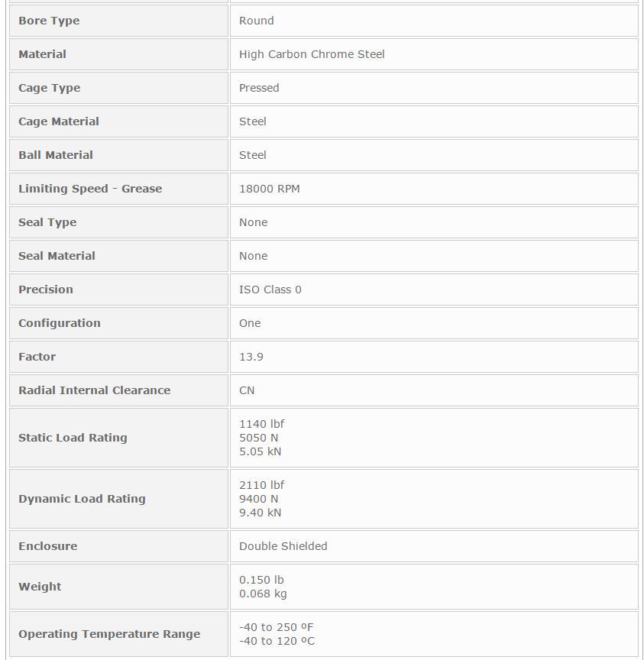Click the Double Shielded enclosure value
Screen dimensions: 644x660
click(x=283, y=546)
